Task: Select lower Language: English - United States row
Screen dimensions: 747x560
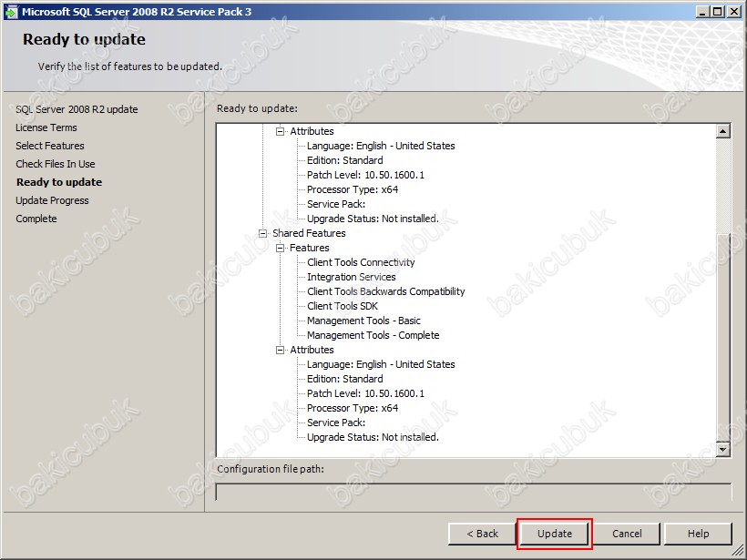Action: 381,364
